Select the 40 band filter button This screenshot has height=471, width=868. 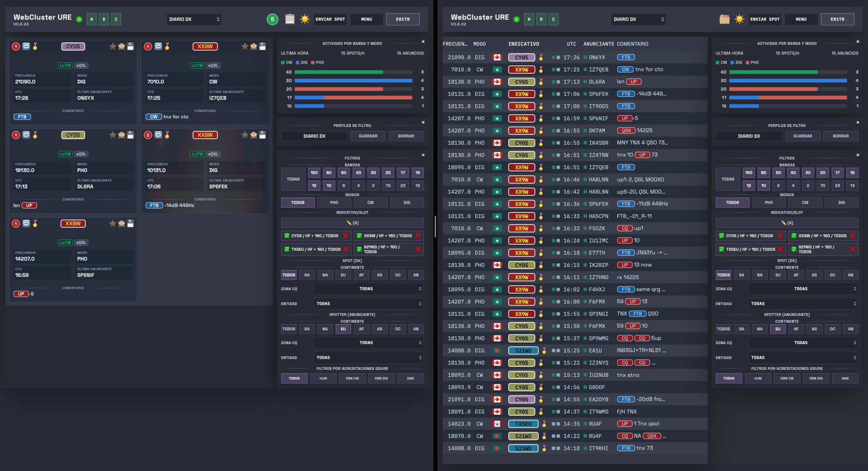pos(358,173)
